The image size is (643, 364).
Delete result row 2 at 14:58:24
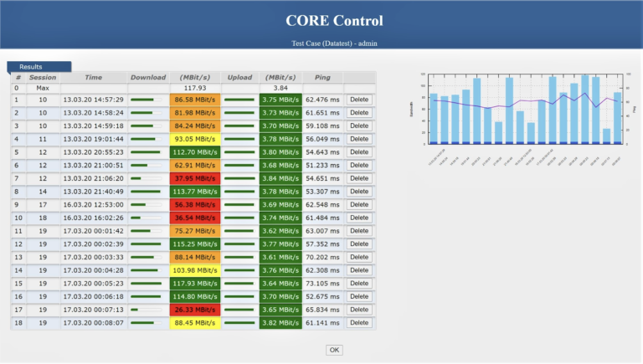(x=359, y=113)
